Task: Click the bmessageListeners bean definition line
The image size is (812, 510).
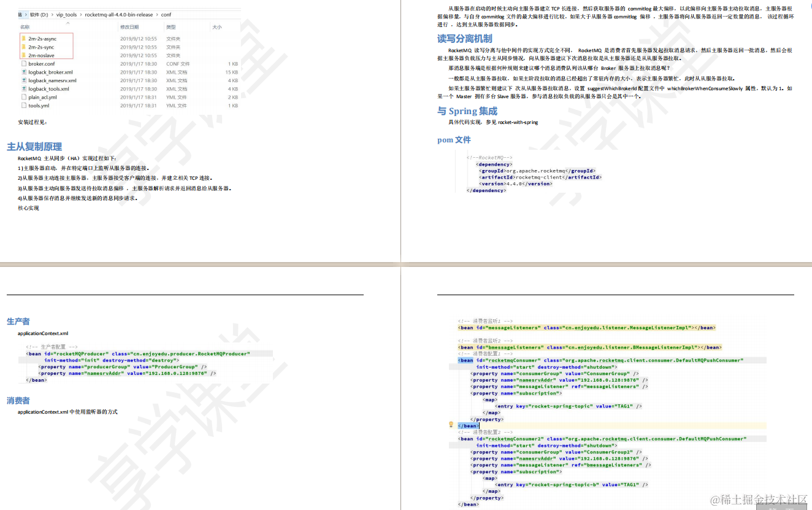Action: pos(589,347)
